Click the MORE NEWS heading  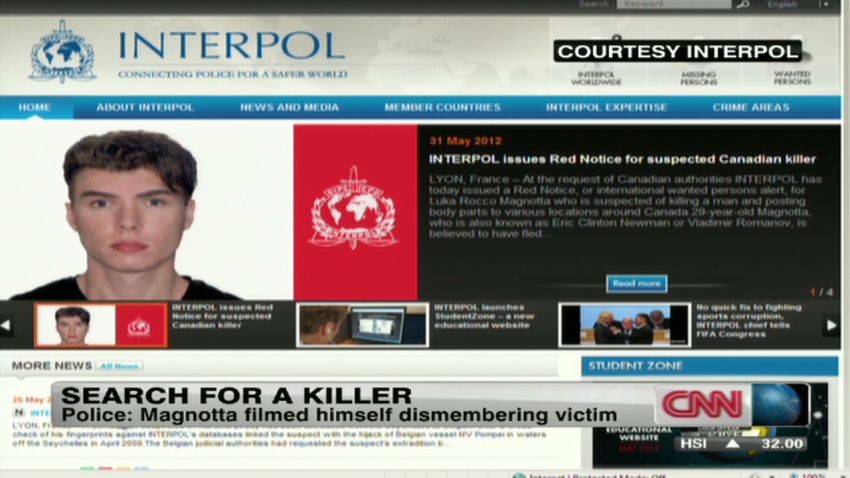click(51, 366)
